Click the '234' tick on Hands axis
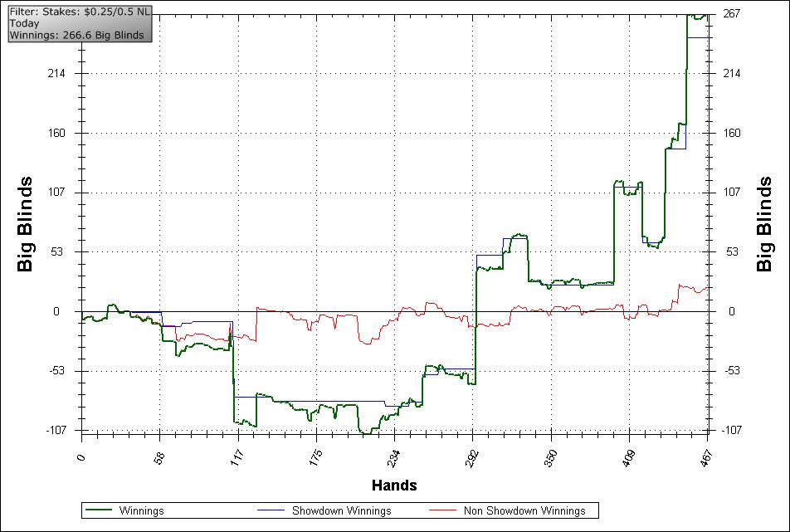 point(393,458)
